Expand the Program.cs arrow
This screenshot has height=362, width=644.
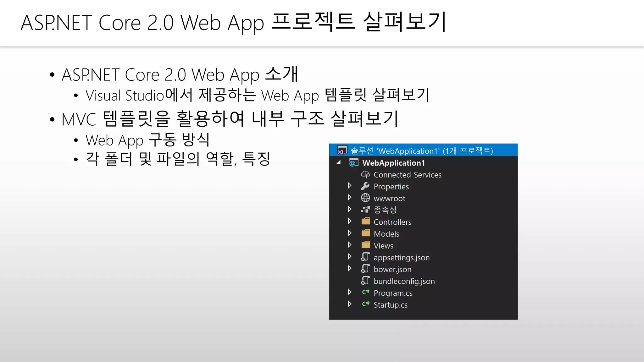[x=350, y=292]
